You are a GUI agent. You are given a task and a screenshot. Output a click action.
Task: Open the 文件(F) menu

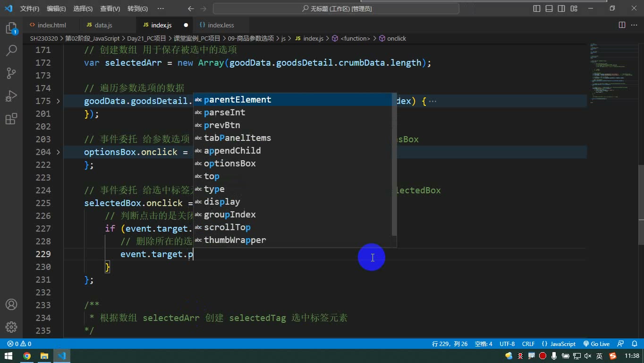click(x=30, y=9)
